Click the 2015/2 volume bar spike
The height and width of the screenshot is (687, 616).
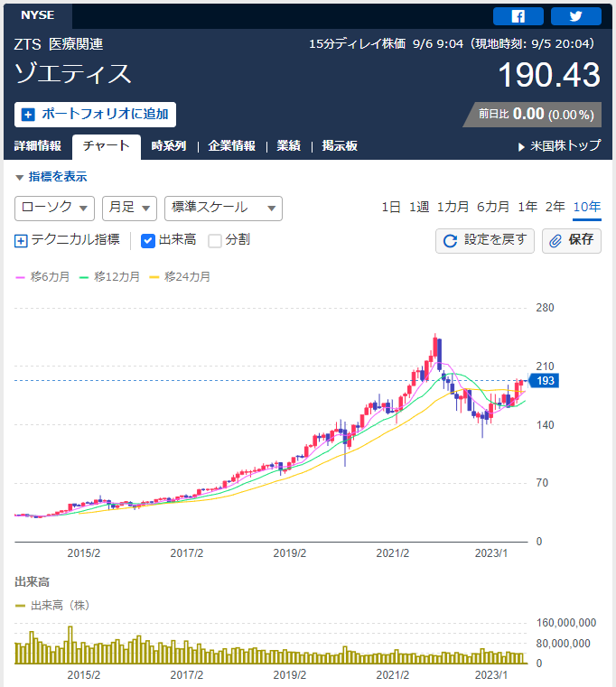pos(70,645)
